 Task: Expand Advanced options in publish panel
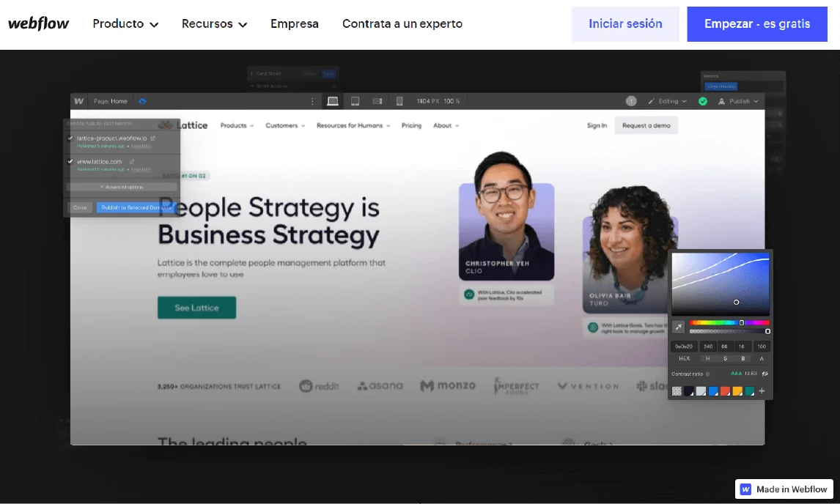pos(122,187)
